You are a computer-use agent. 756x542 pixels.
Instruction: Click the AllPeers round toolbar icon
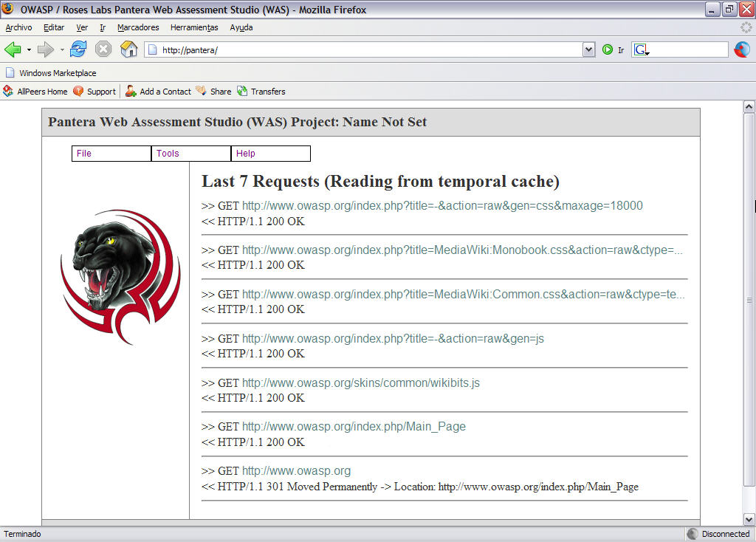(x=742, y=49)
